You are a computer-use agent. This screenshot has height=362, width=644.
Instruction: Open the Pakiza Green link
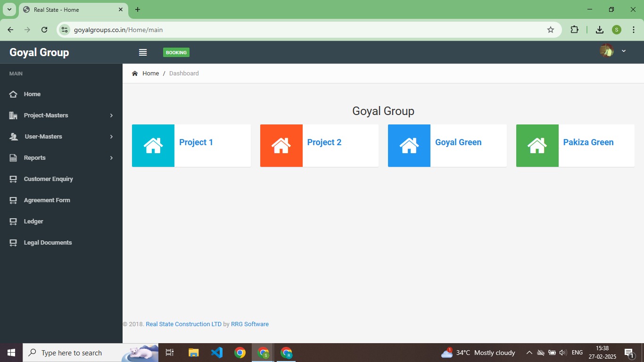tap(588, 142)
